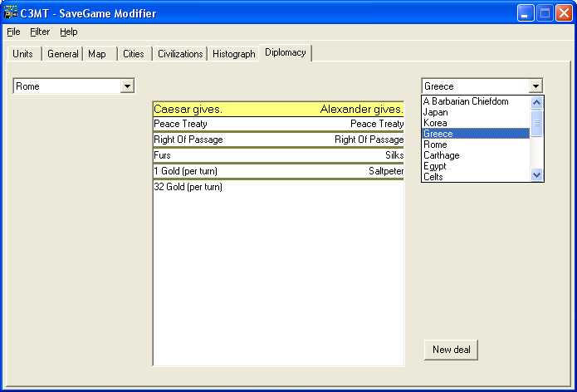Switch to the Civilizations tab
The image size is (577, 392).
(180, 54)
